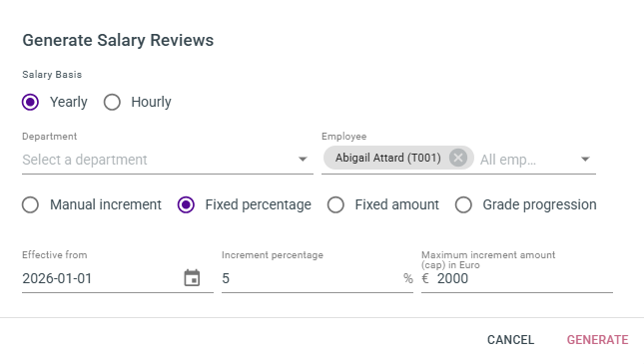Focus the Increment percentage field

311,278
